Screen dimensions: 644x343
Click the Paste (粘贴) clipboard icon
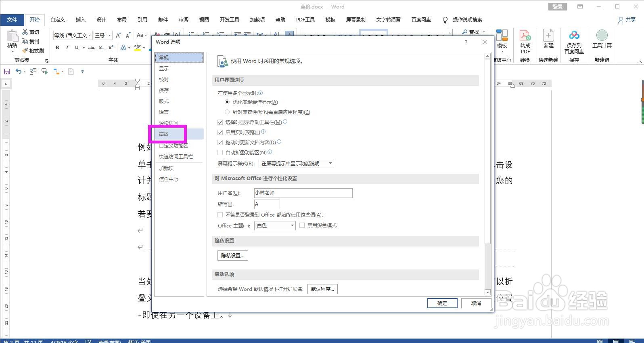coord(12,36)
